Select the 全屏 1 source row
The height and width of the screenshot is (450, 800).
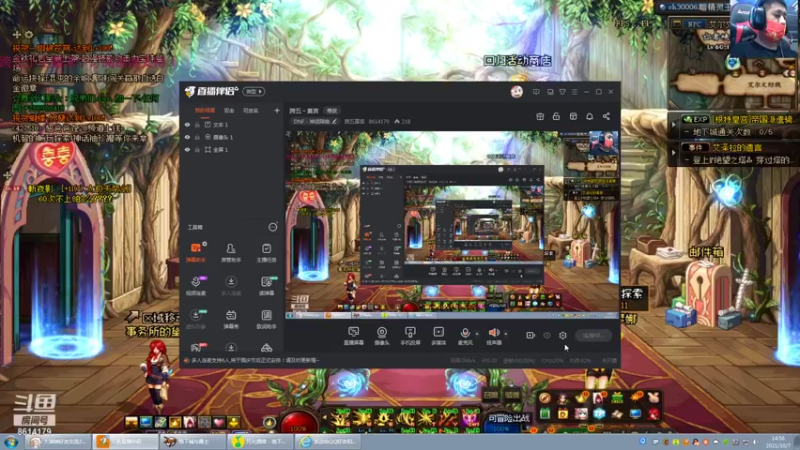231,150
